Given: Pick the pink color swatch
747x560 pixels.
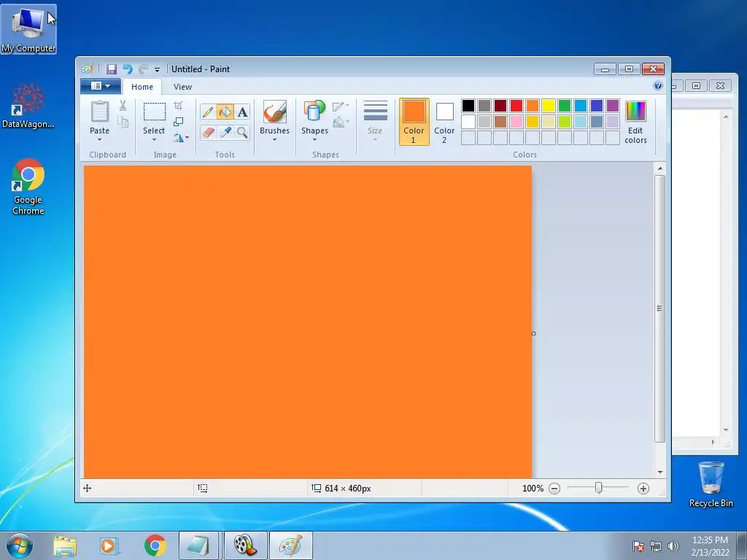Looking at the screenshot, I should 516,122.
